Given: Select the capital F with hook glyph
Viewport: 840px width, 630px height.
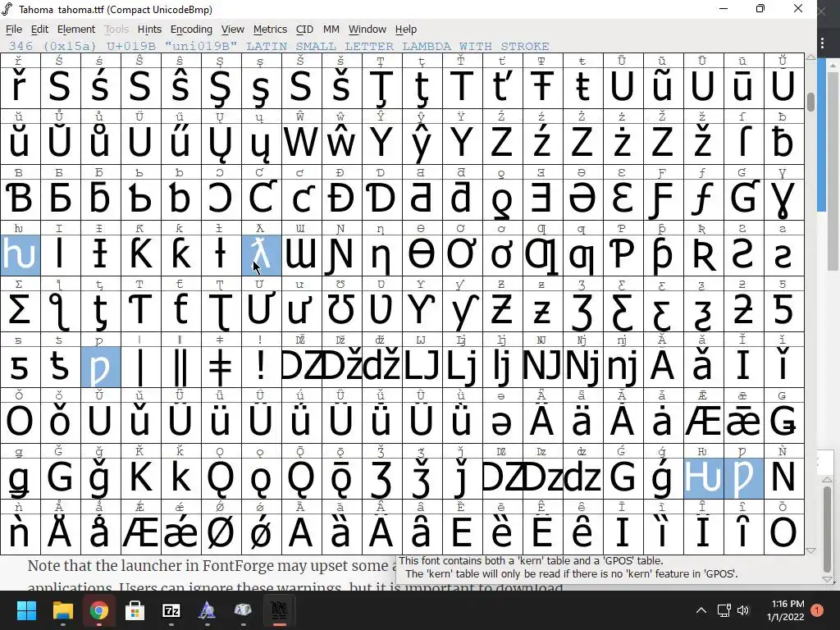Looking at the screenshot, I should 663,199.
